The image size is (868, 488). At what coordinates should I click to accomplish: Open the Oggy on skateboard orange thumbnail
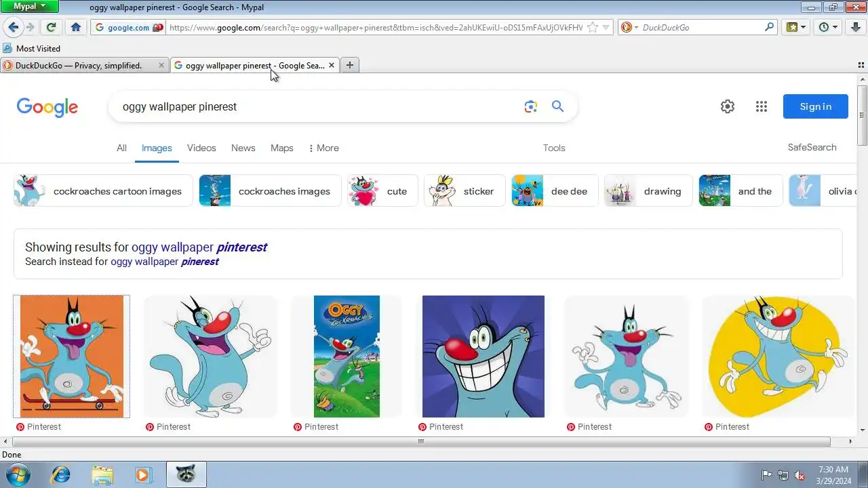[x=72, y=357]
